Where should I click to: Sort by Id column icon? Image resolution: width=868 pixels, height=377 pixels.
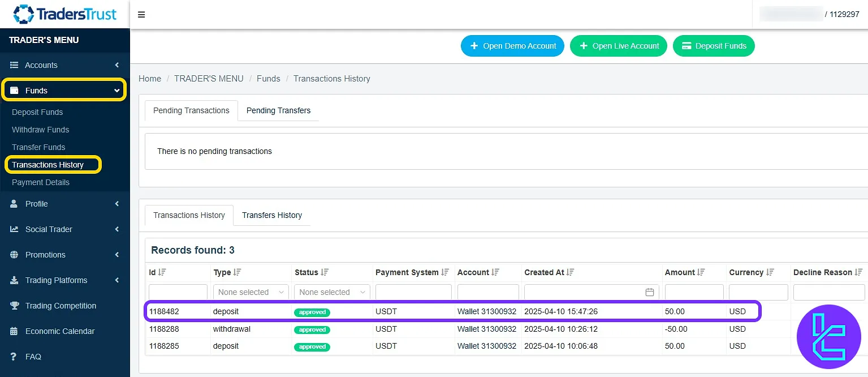162,272
